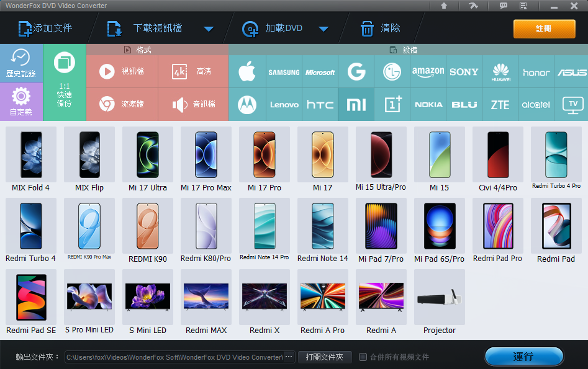588x369 pixels.
Task: Select the honor brand logo
Action: [536, 71]
